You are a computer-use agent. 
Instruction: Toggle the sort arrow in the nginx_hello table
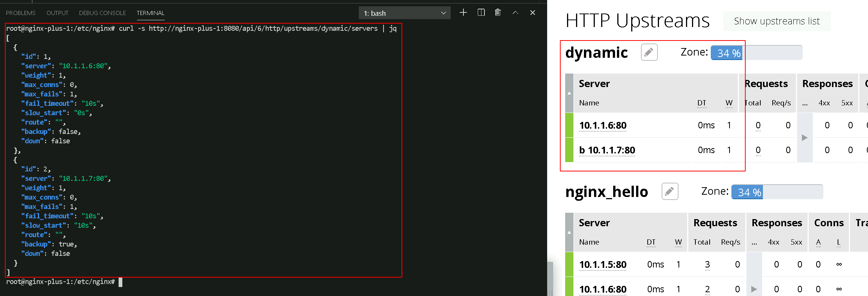click(569, 232)
